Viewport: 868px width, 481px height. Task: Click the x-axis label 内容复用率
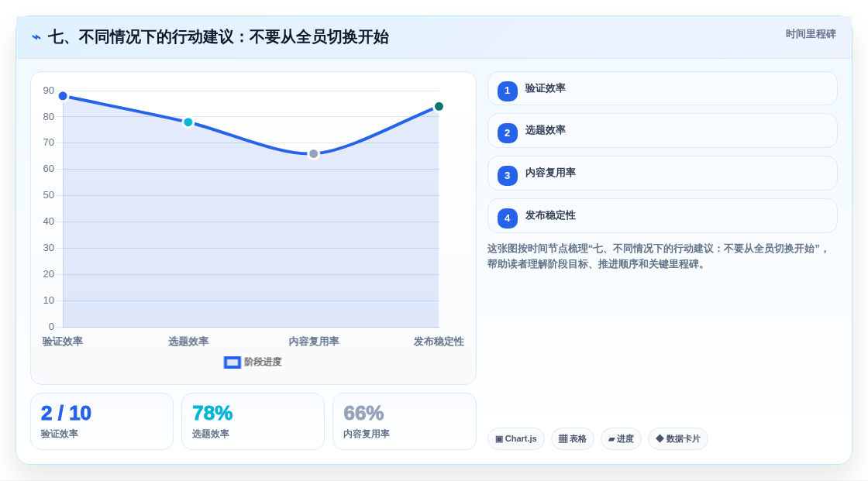[x=314, y=342]
